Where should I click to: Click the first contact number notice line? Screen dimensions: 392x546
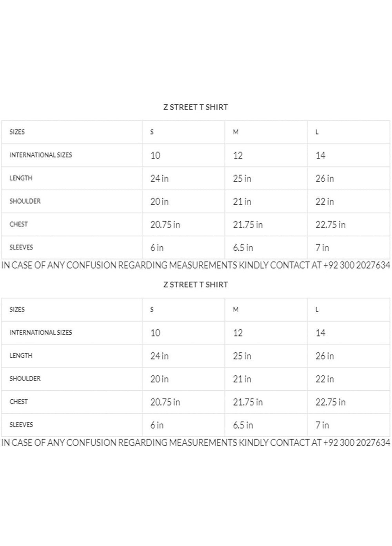[x=196, y=265]
